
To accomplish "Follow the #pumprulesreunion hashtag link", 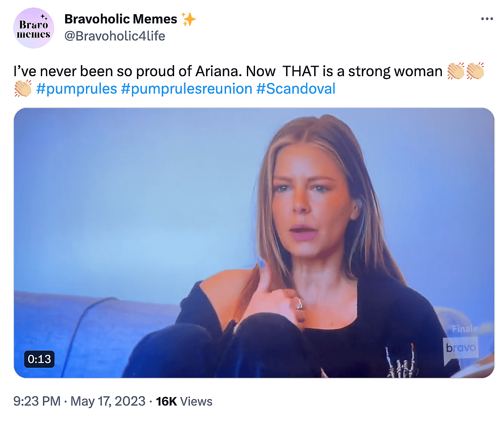I will tap(186, 89).
